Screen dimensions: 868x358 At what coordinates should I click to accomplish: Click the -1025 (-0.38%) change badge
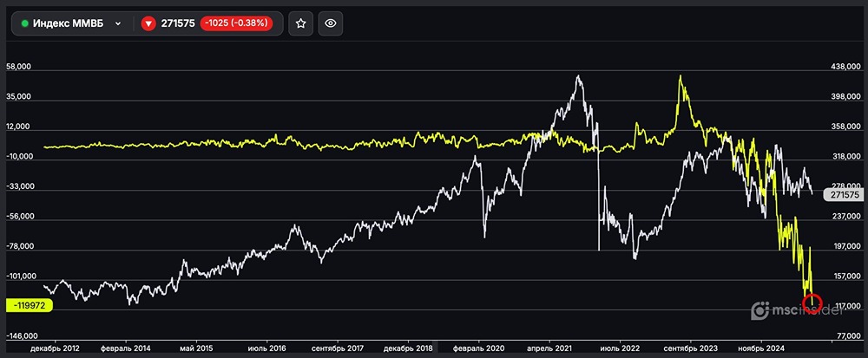(x=236, y=23)
